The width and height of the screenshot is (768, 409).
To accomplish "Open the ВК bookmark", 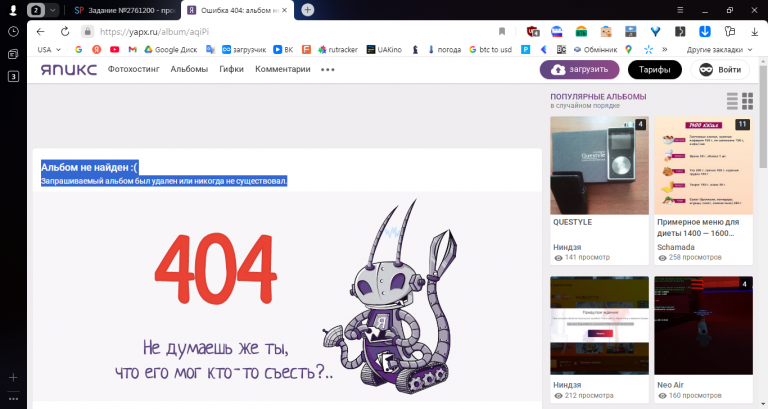I will pyautogui.click(x=283, y=49).
